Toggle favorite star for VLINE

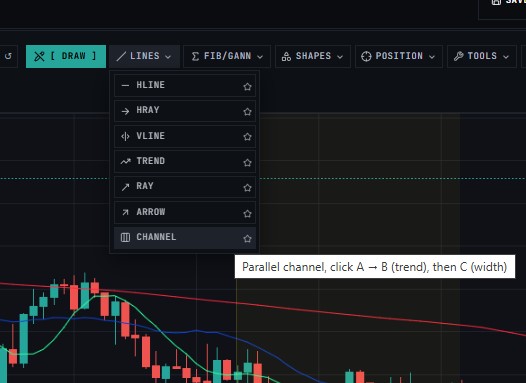coord(248,137)
